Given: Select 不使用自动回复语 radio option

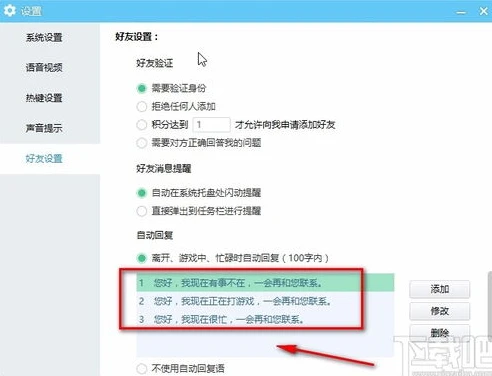Looking at the screenshot, I should [142, 369].
